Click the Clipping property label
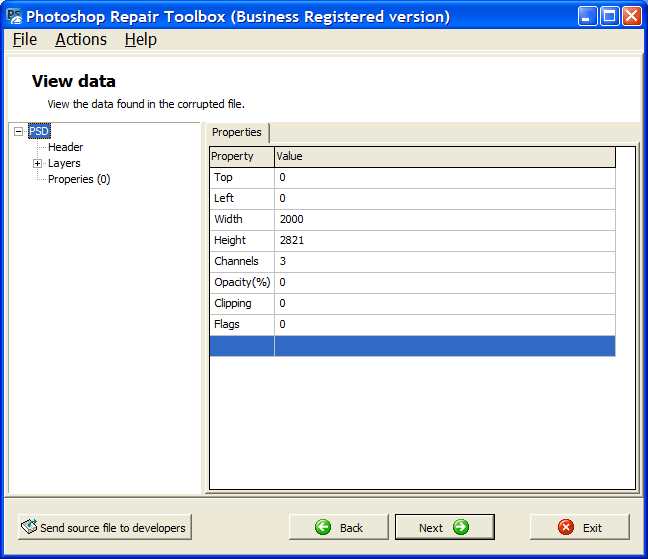The width and height of the screenshot is (648, 559). 233,303
